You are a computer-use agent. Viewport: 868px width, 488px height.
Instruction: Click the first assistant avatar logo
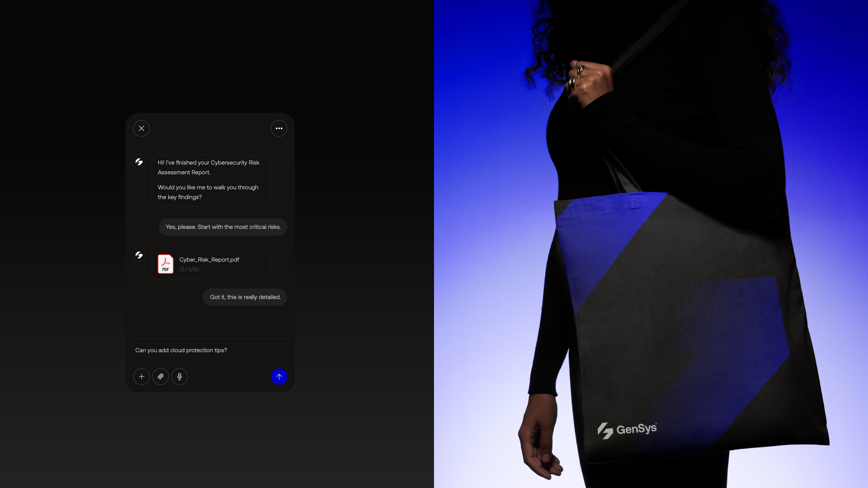(x=139, y=162)
